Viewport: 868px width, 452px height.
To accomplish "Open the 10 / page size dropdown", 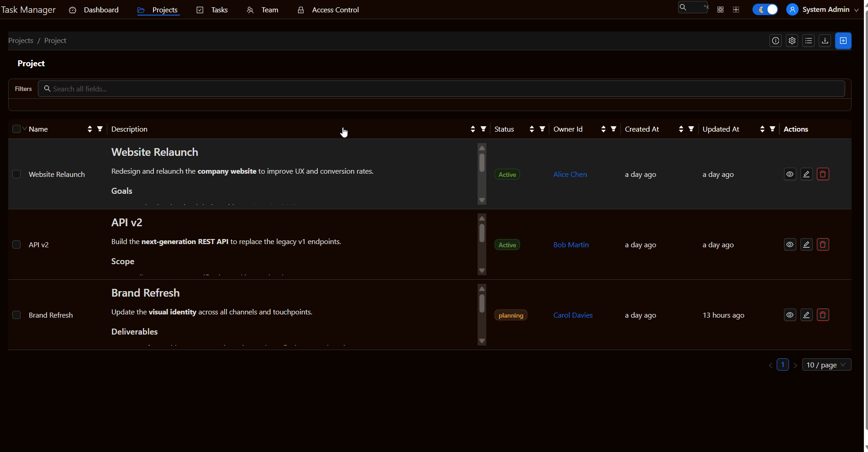I will tap(826, 365).
